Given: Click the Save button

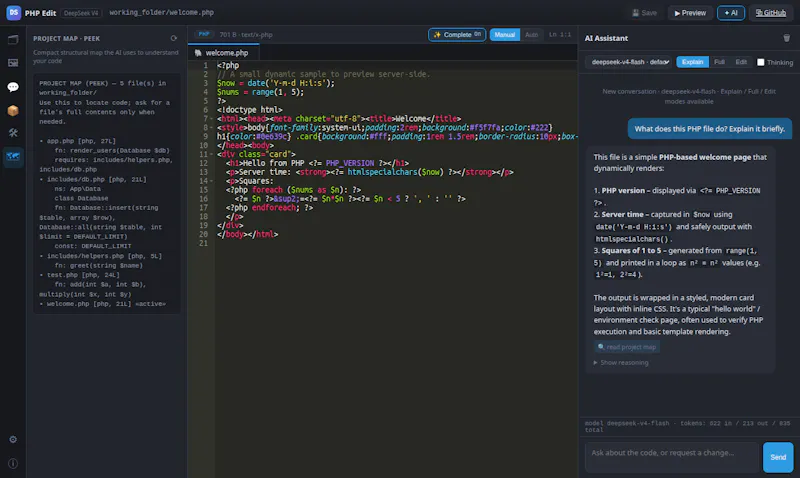Looking at the screenshot, I should tap(644, 13).
